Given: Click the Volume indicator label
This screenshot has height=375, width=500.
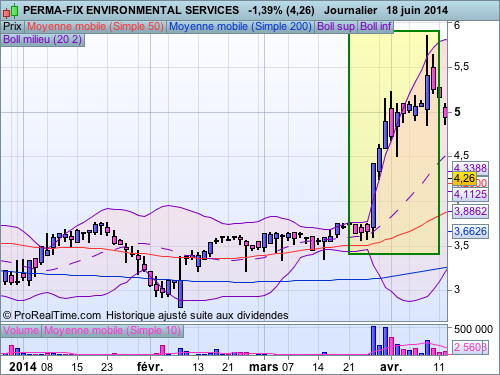Looking at the screenshot, I should [21, 330].
